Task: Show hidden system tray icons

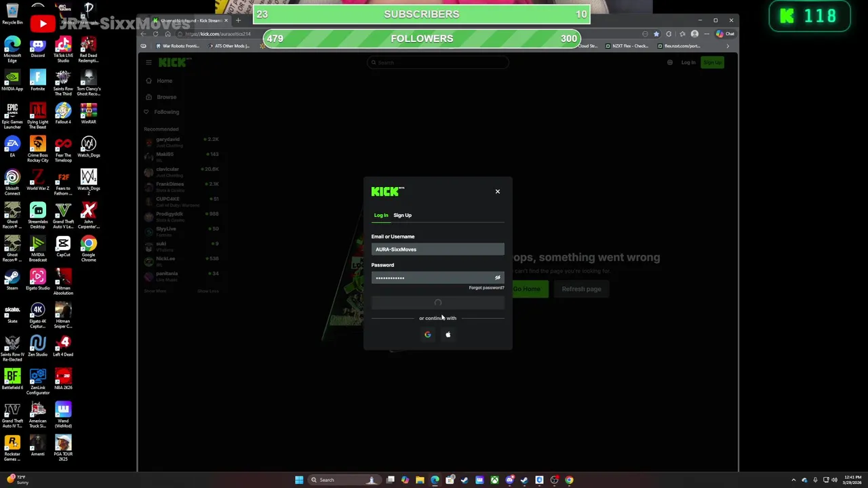Action: click(x=794, y=480)
